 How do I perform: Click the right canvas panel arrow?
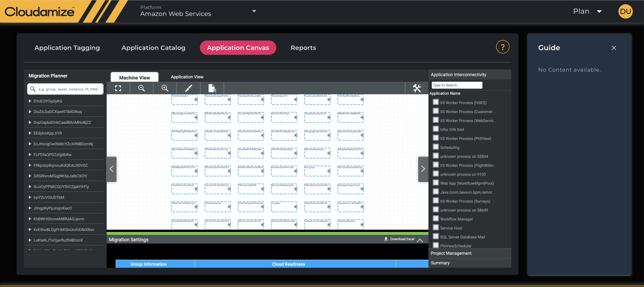tap(423, 169)
